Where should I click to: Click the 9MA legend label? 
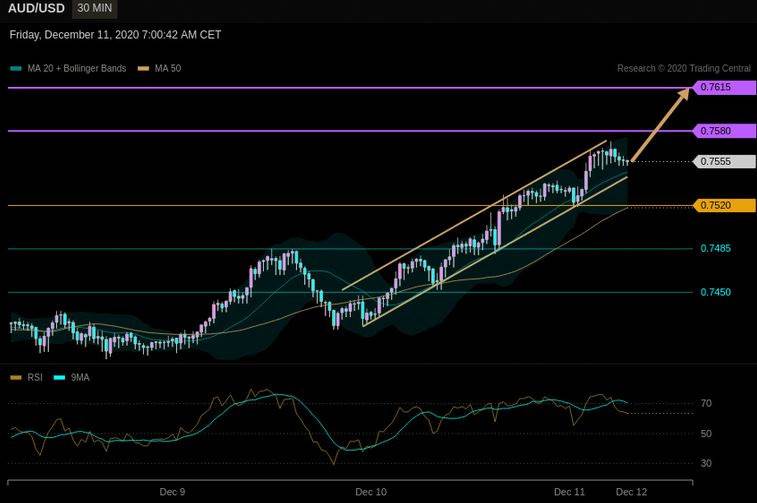[x=80, y=377]
